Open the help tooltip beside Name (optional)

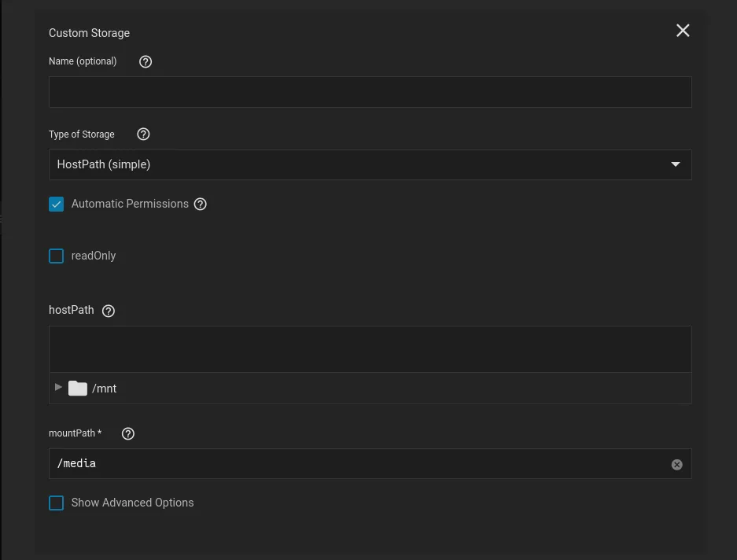[145, 61]
